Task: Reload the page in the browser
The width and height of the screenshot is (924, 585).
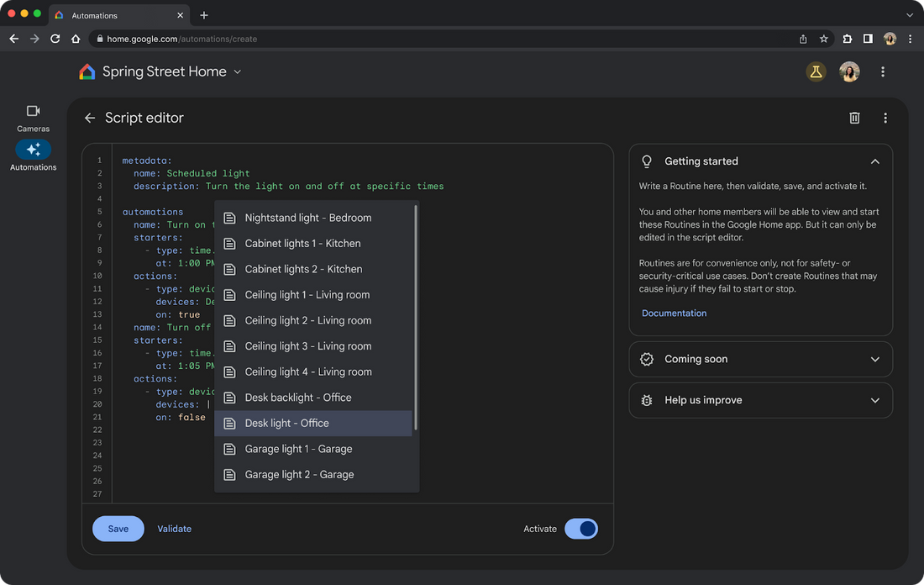Action: coord(55,39)
